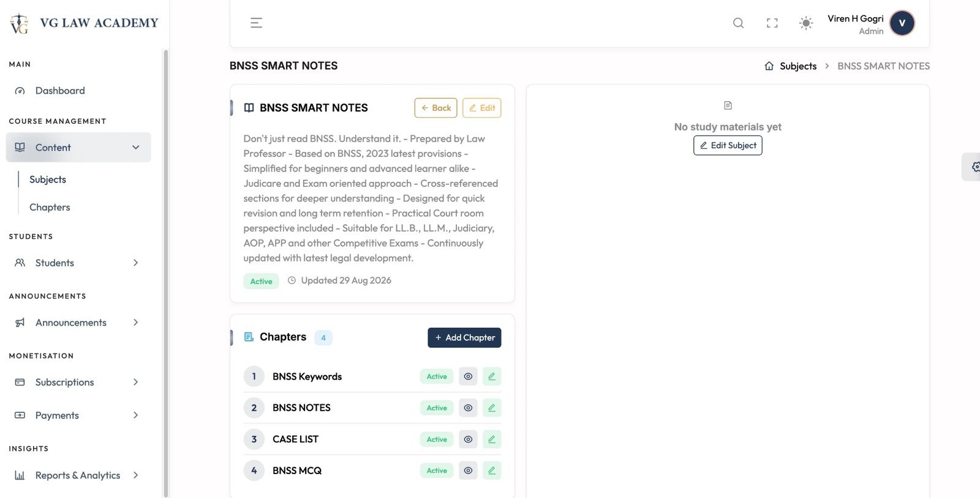Expand the Subscriptions menu chevron
980x498 pixels.
coord(136,382)
